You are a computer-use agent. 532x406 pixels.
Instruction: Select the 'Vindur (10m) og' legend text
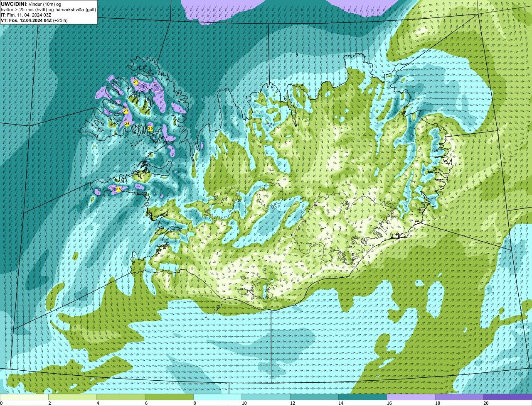(x=45, y=4)
